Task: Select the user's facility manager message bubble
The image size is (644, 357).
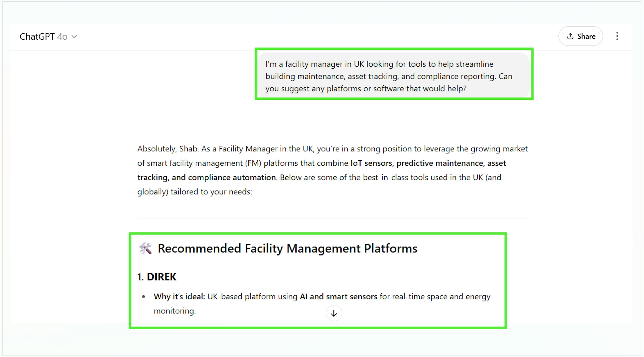Action: 394,75
